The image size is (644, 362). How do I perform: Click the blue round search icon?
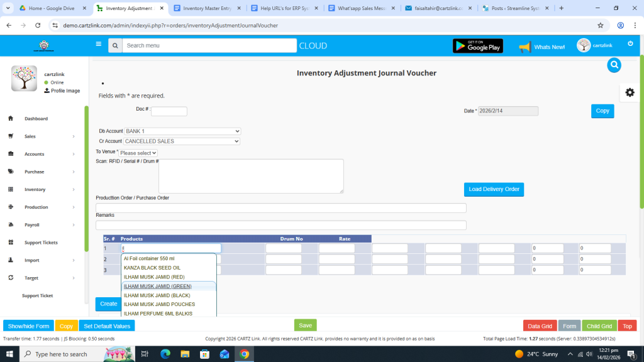click(614, 65)
